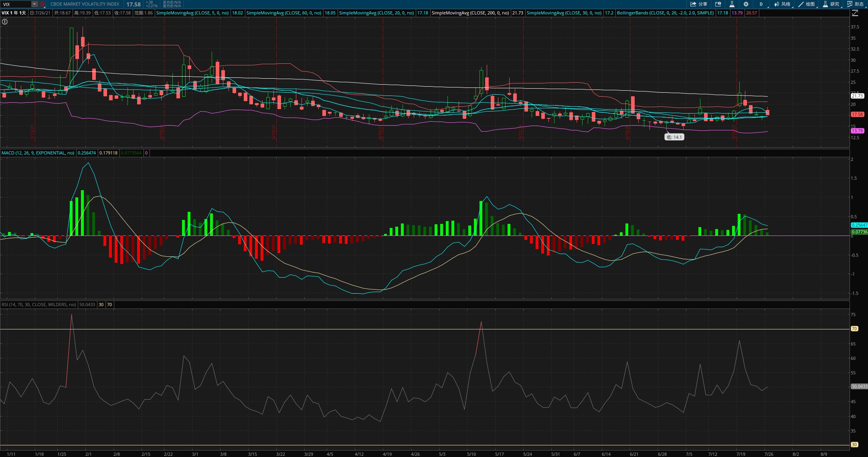Select the SimpleMovingAvg (CLOSE, 60, 0, no) label
The width and height of the screenshot is (868, 457).
[284, 13]
